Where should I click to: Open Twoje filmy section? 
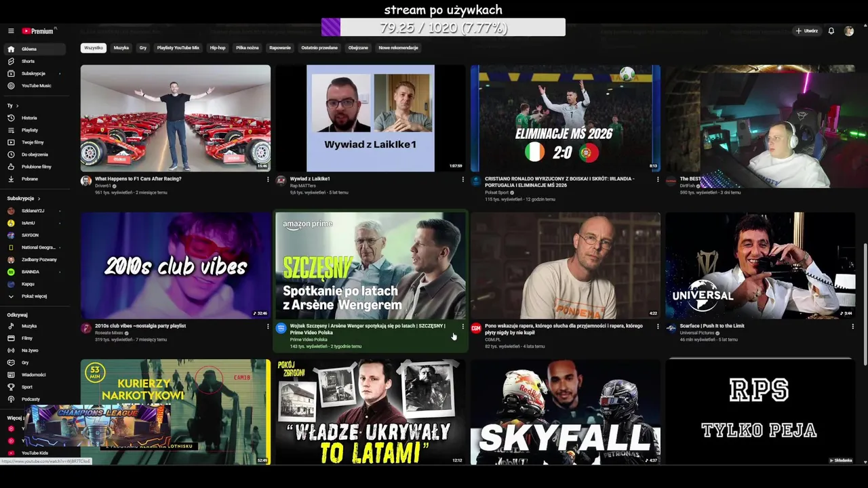[34, 142]
